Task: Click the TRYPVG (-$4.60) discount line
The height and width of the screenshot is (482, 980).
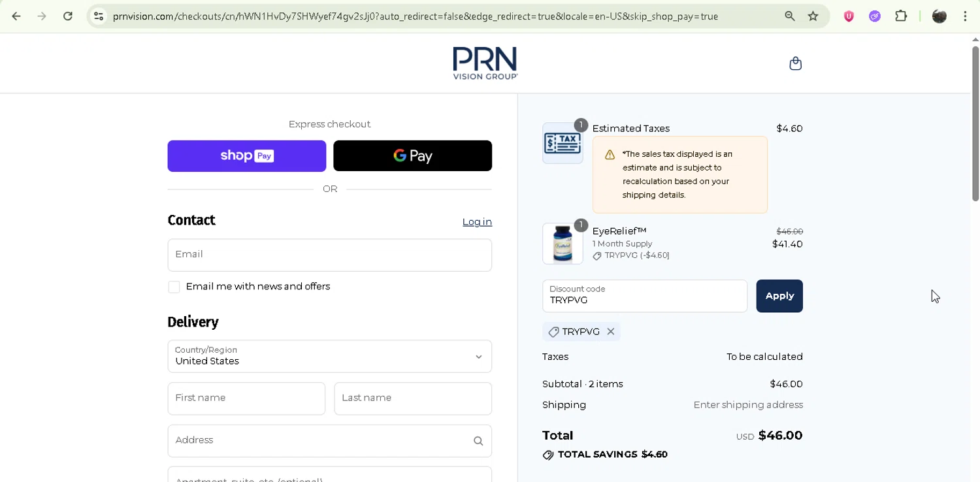Action: tap(631, 255)
